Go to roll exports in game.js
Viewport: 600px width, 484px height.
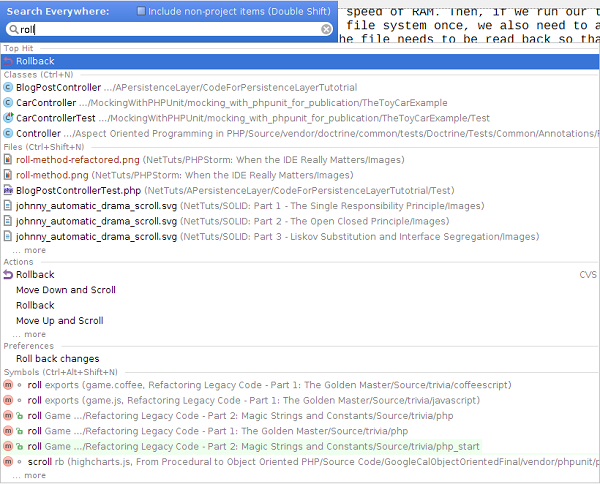(300, 401)
